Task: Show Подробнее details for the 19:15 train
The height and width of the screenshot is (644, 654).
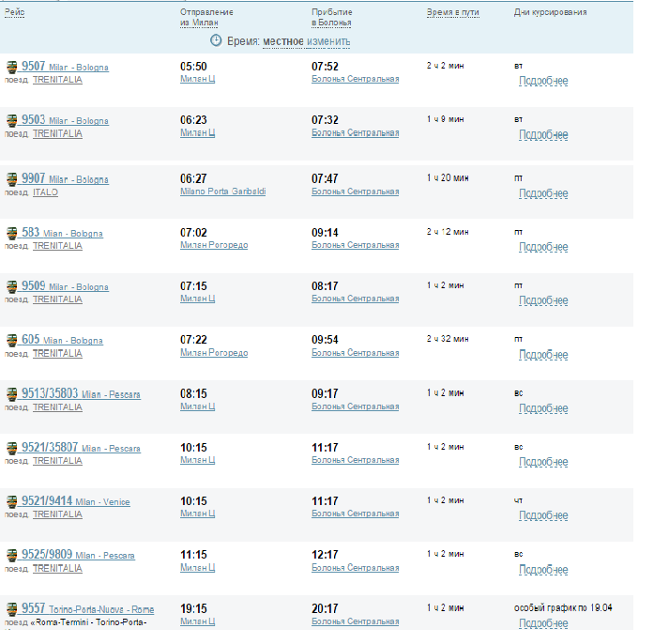Action: click(x=543, y=623)
